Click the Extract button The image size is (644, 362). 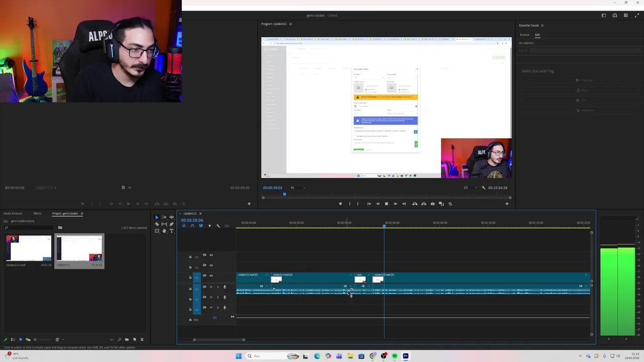coord(424,204)
